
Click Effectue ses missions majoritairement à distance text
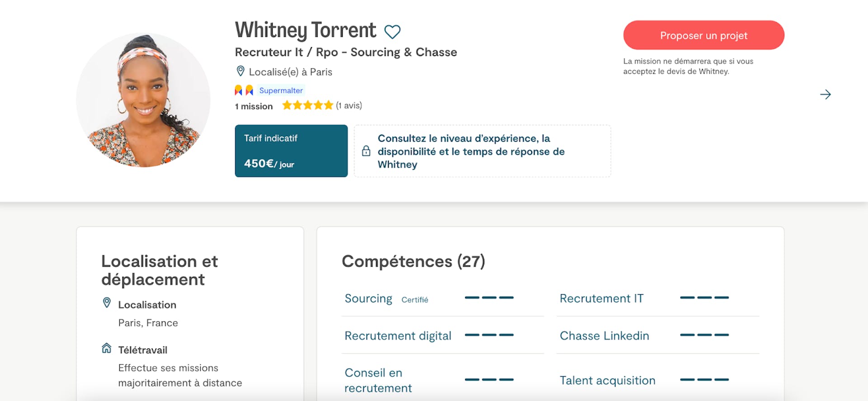point(180,376)
